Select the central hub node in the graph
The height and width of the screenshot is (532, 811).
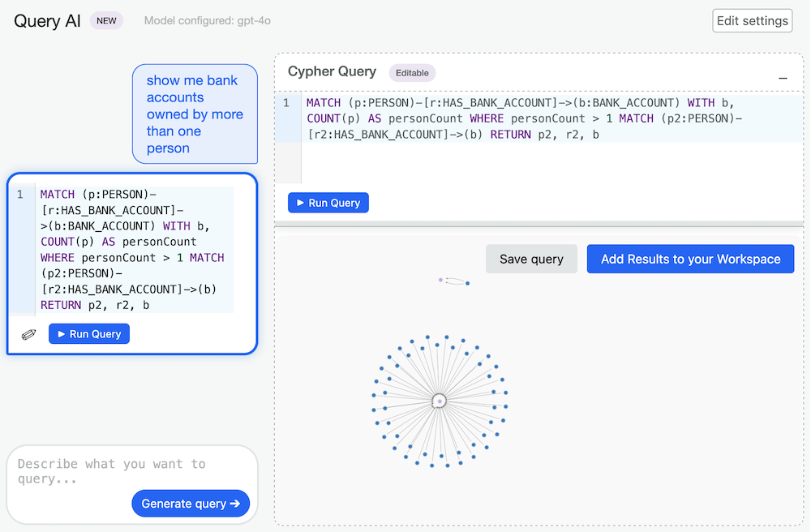(x=439, y=399)
